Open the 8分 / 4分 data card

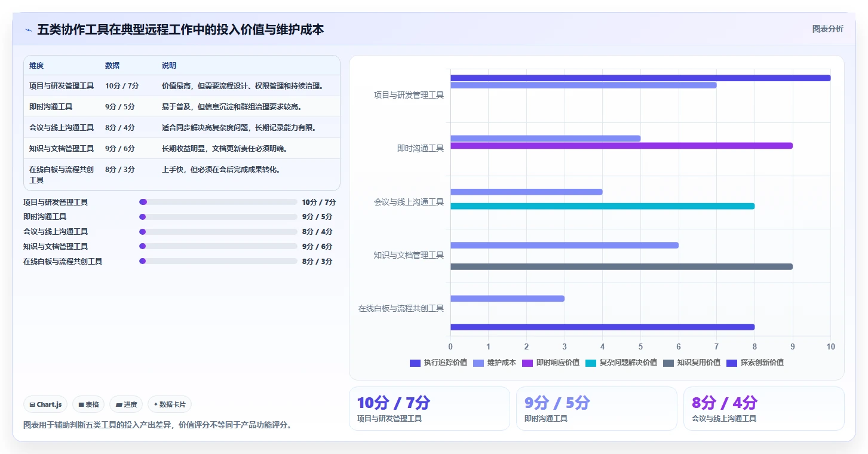763,409
